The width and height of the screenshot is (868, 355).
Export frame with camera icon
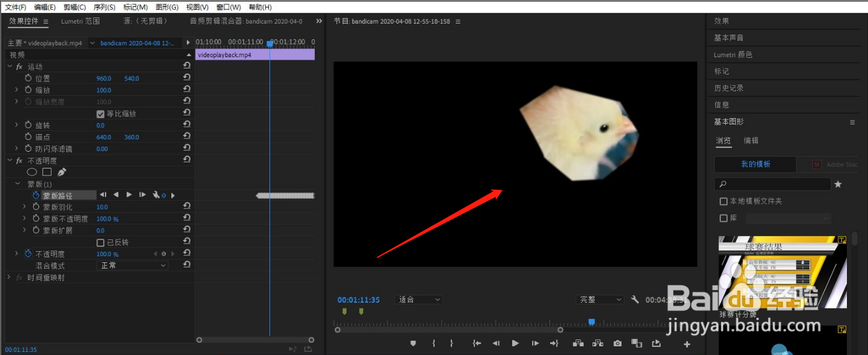coord(617,343)
